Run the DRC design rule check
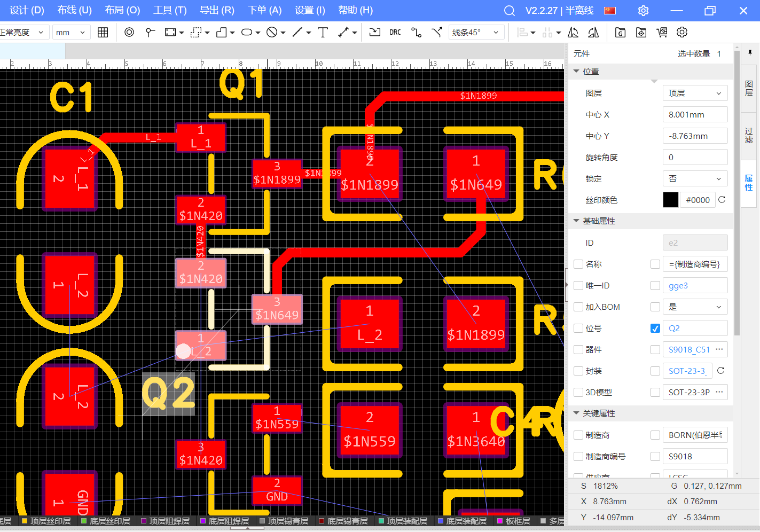 coord(395,33)
